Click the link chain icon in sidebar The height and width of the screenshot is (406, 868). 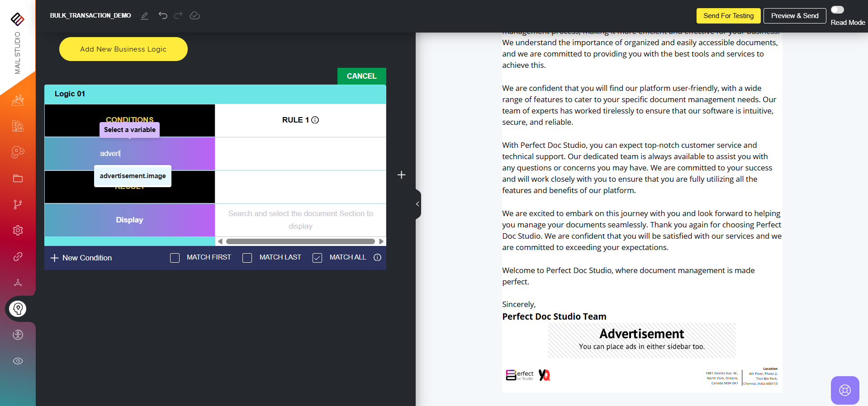coord(18,257)
